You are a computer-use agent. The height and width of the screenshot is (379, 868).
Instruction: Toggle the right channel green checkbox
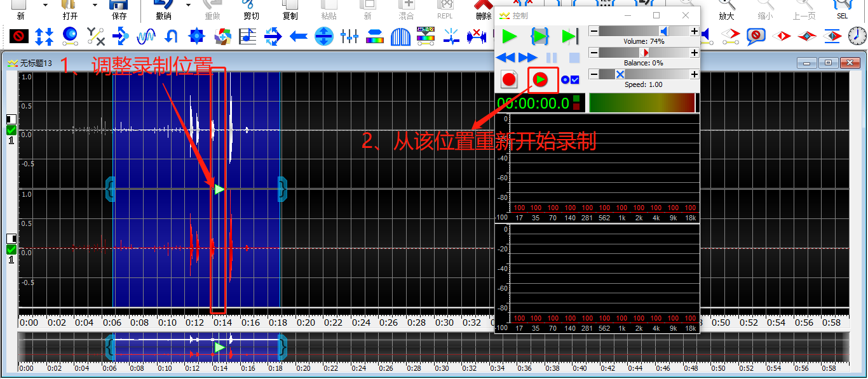tap(11, 249)
